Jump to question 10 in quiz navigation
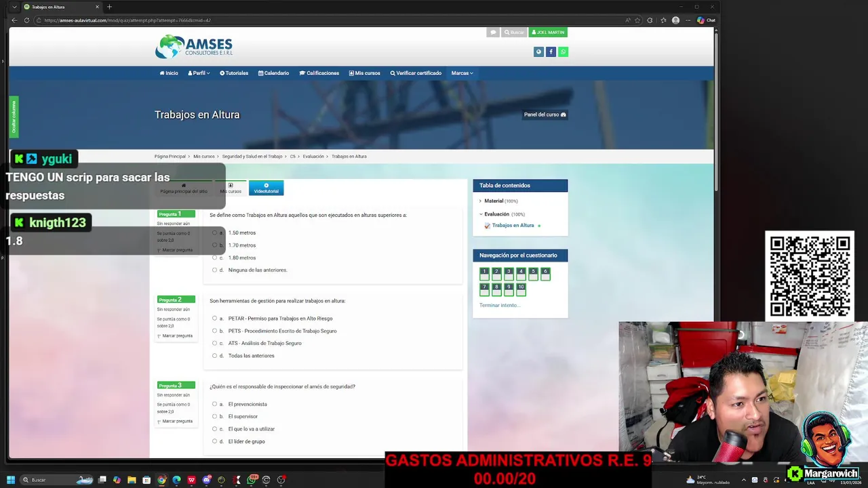Viewport: 868px width, 488px height. tap(521, 289)
